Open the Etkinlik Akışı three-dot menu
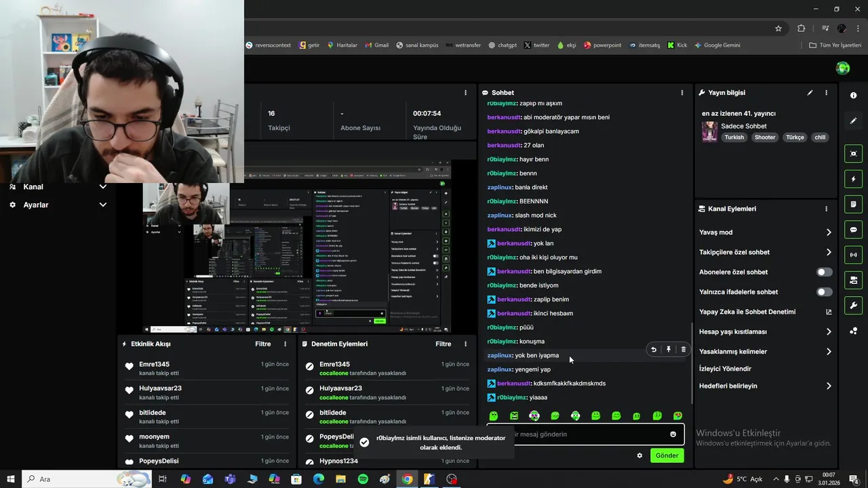Viewport: 868px width, 488px height. 285,344
